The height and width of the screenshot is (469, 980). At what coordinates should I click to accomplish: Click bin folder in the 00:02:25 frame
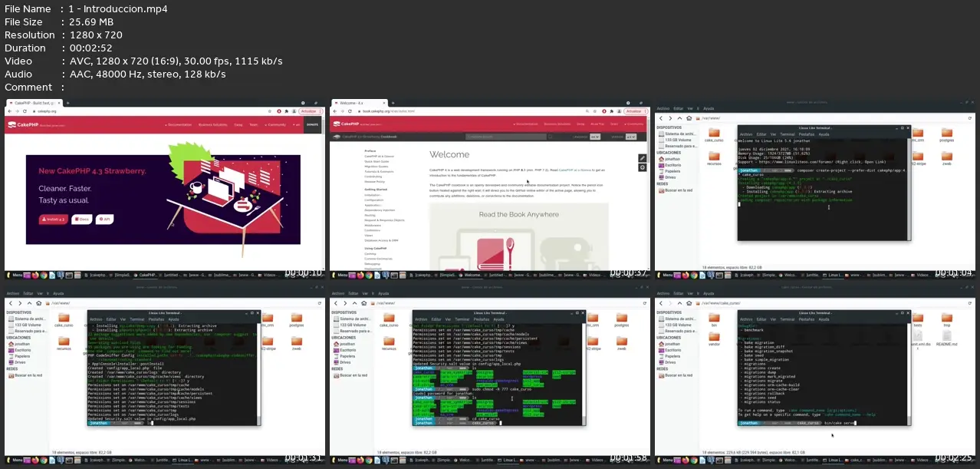(714, 319)
